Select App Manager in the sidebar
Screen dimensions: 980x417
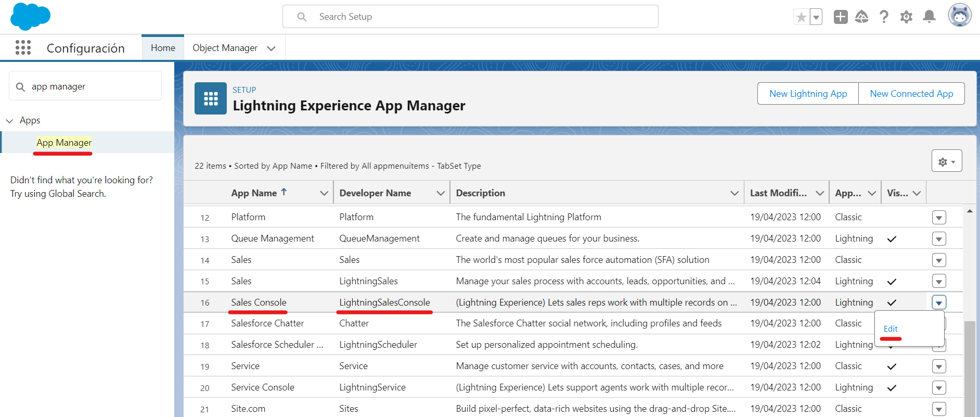tap(64, 143)
